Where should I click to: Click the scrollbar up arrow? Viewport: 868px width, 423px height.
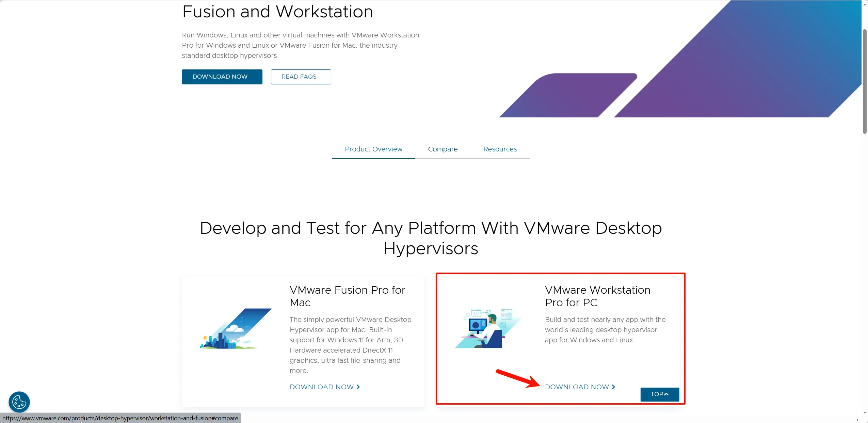[x=865, y=4]
